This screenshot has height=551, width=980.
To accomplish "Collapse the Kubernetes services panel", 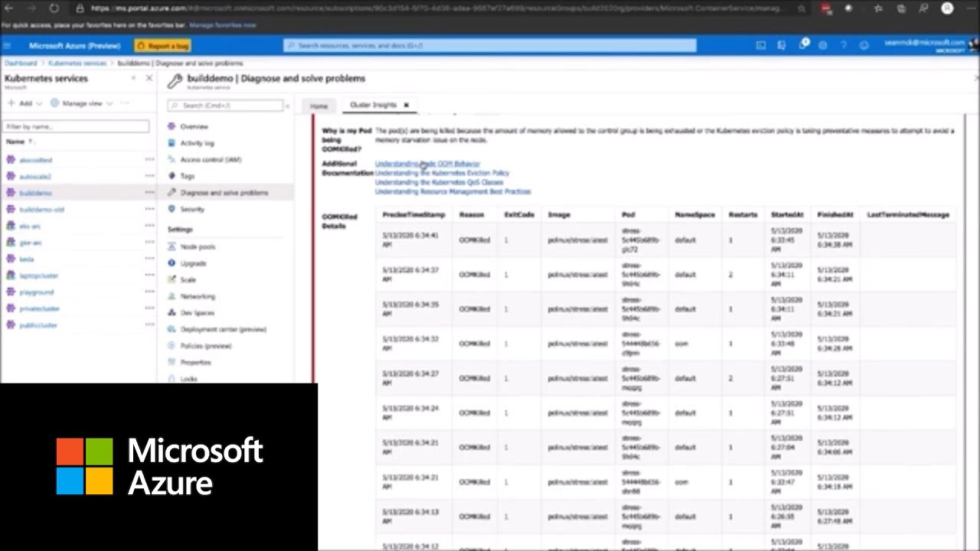I will tap(133, 78).
